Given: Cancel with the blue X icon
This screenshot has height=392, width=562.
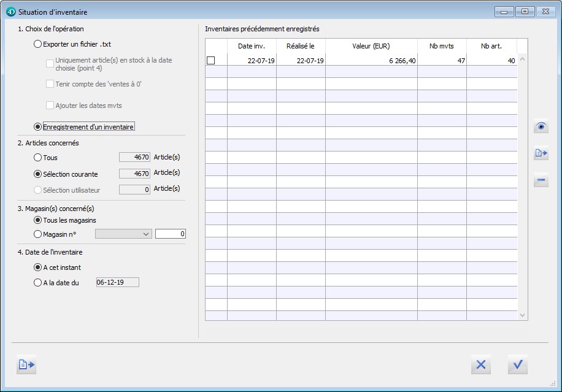Looking at the screenshot, I should click(480, 364).
